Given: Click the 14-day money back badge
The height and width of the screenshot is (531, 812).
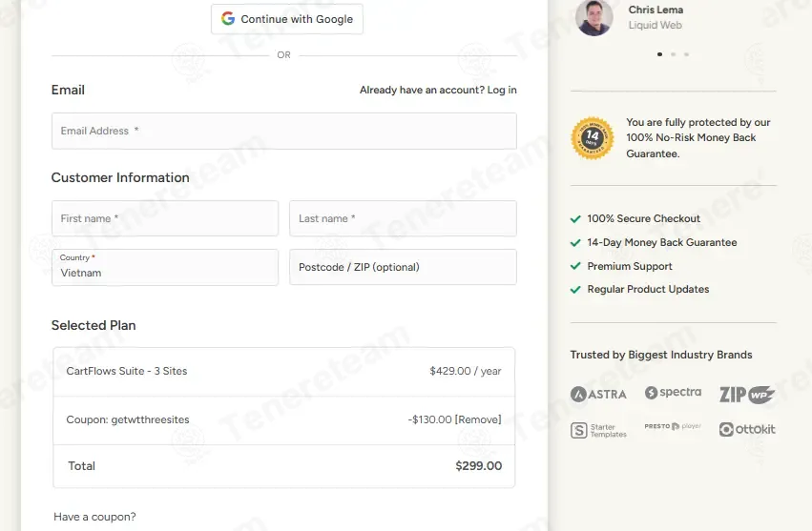Looking at the screenshot, I should pos(593,137).
